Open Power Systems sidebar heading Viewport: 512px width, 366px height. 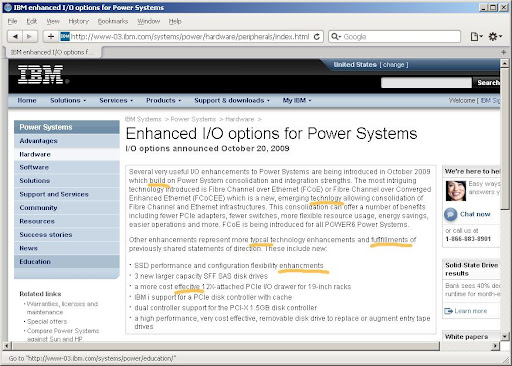pyautogui.click(x=66, y=127)
